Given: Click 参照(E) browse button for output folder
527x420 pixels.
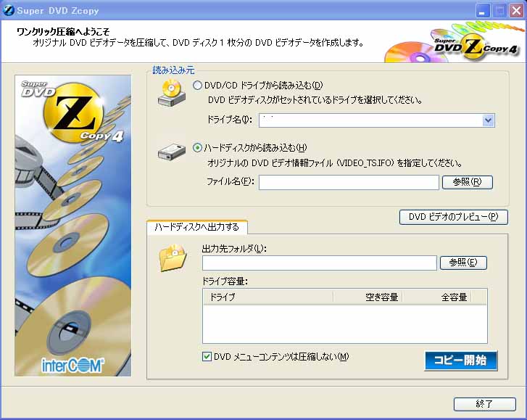Looking at the screenshot, I should [x=463, y=263].
